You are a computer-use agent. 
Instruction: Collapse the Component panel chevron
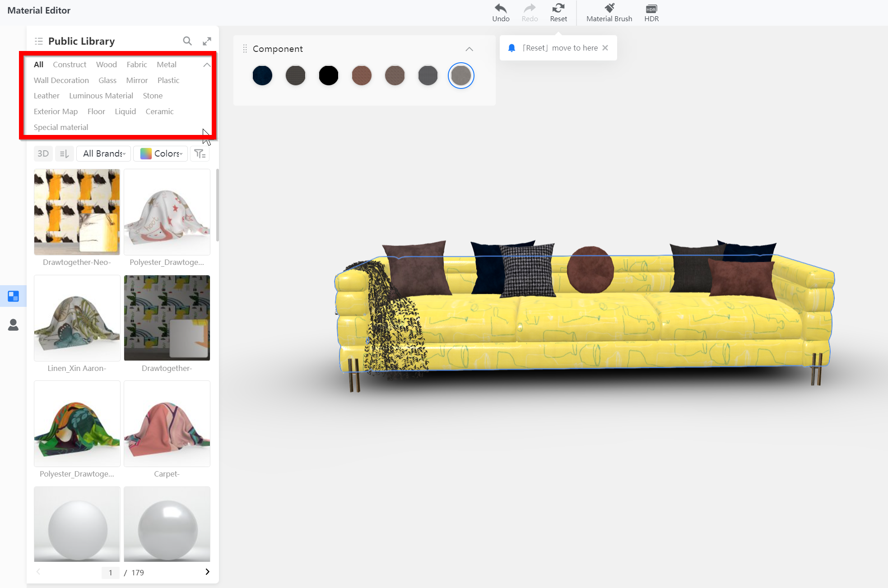[x=469, y=49]
